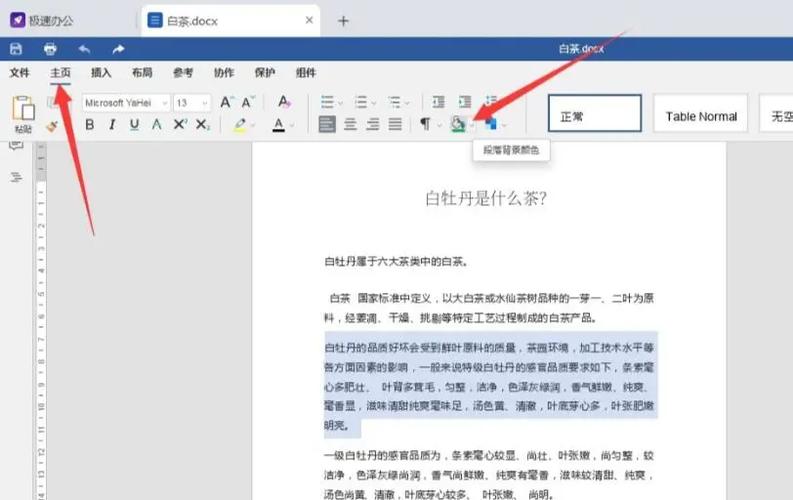Expand the highlight color arrow

point(253,125)
